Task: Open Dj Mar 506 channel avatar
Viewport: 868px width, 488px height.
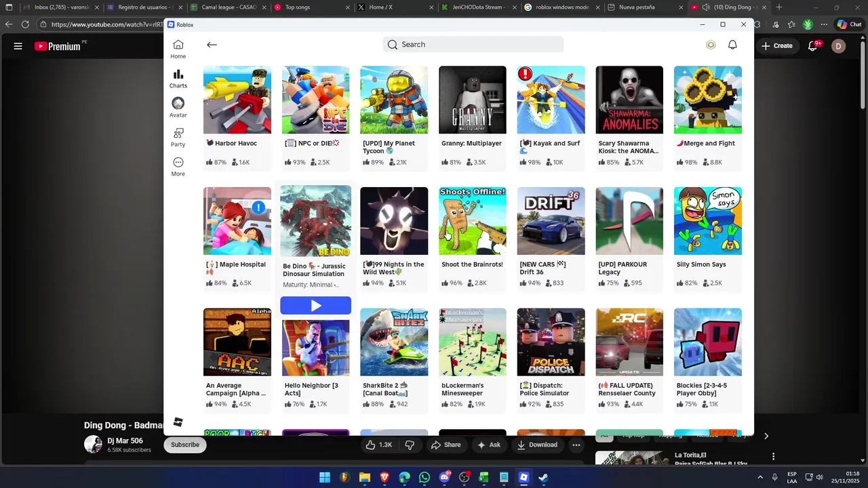Action: 93,445
